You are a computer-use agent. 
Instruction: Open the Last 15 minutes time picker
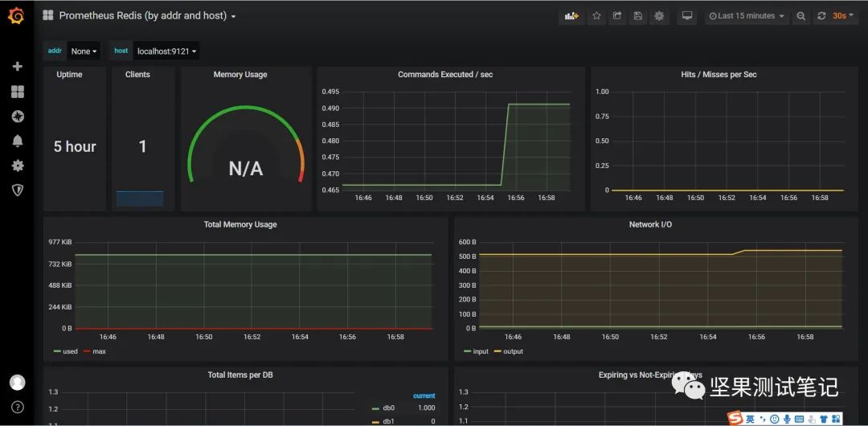pyautogui.click(x=747, y=16)
